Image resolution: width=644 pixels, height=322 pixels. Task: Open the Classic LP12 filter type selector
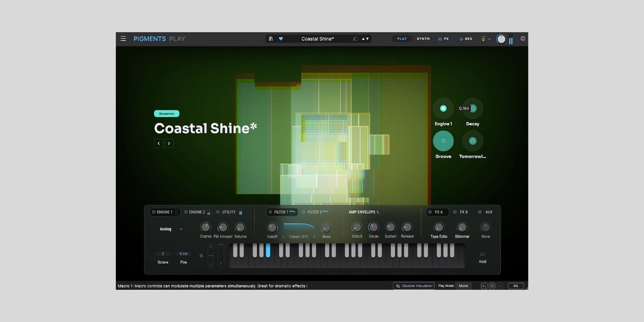point(299,237)
